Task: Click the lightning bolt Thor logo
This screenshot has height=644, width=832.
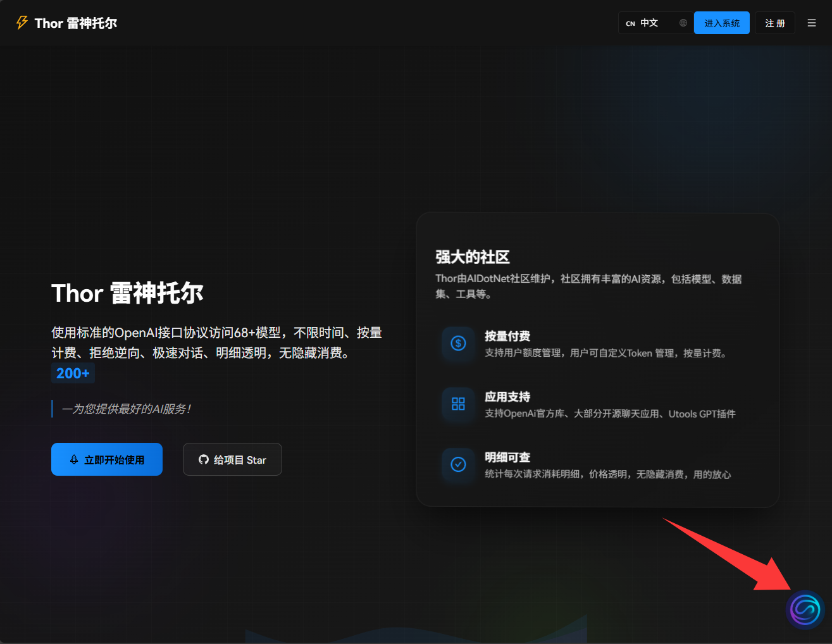Action: coord(22,23)
